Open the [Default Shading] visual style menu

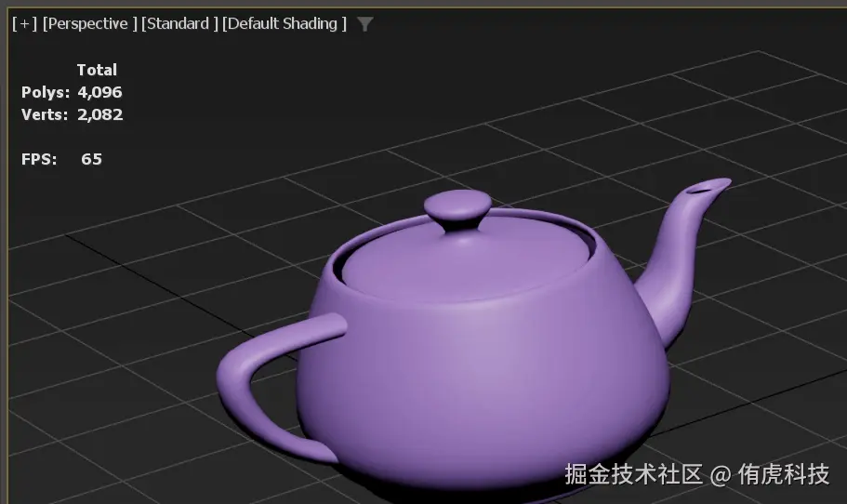285,24
